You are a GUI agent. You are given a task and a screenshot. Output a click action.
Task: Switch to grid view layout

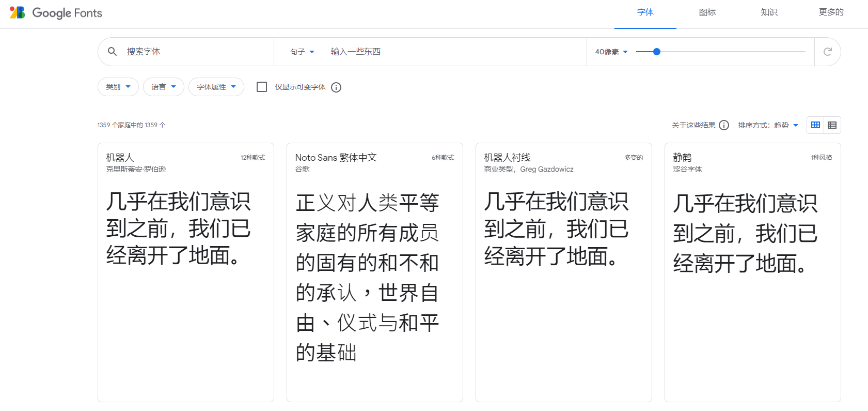tap(815, 125)
